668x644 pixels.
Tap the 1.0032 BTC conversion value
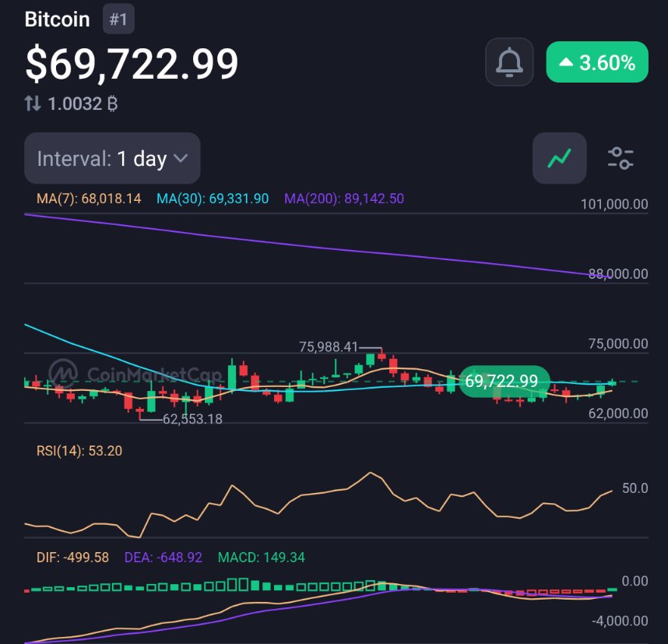(x=83, y=104)
